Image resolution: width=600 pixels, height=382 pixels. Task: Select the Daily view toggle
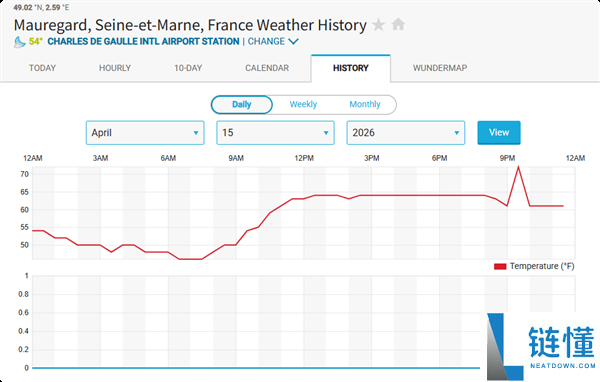coord(242,104)
